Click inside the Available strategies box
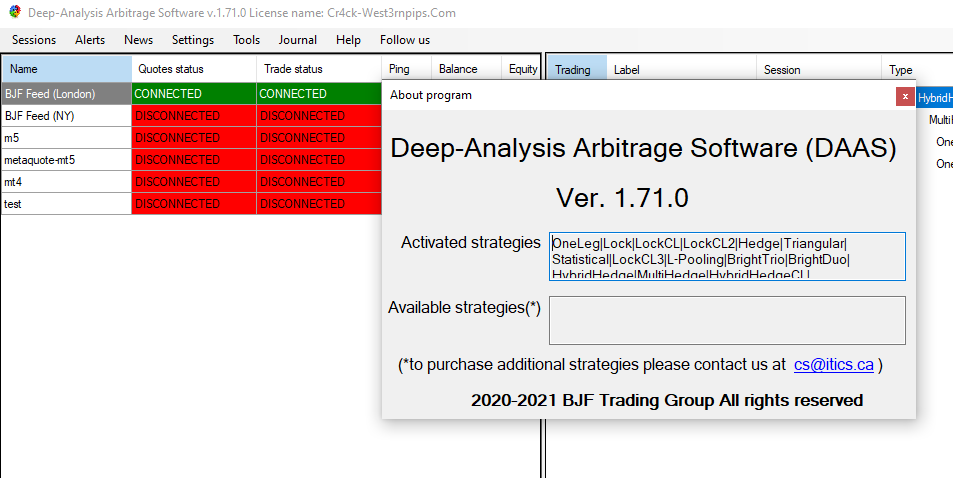953x478 pixels. point(727,320)
